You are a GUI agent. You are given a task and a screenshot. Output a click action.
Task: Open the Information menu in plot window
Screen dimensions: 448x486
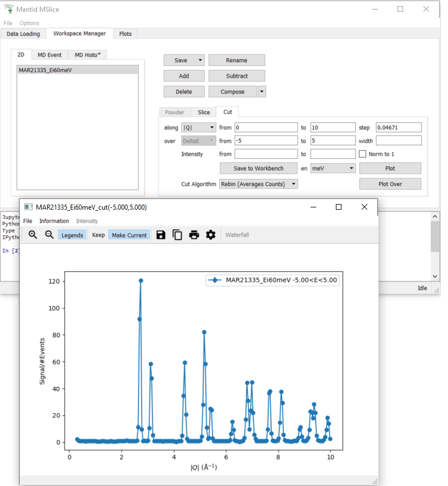[54, 221]
